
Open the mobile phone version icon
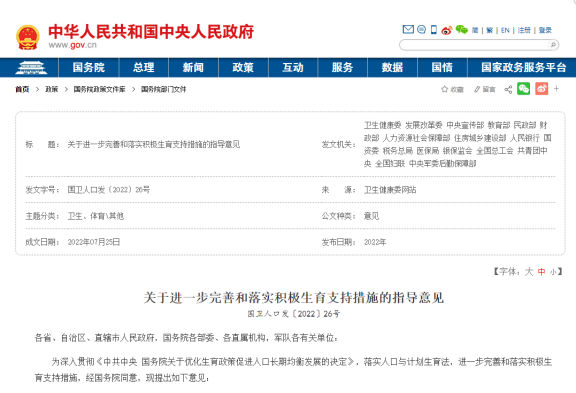434,29
